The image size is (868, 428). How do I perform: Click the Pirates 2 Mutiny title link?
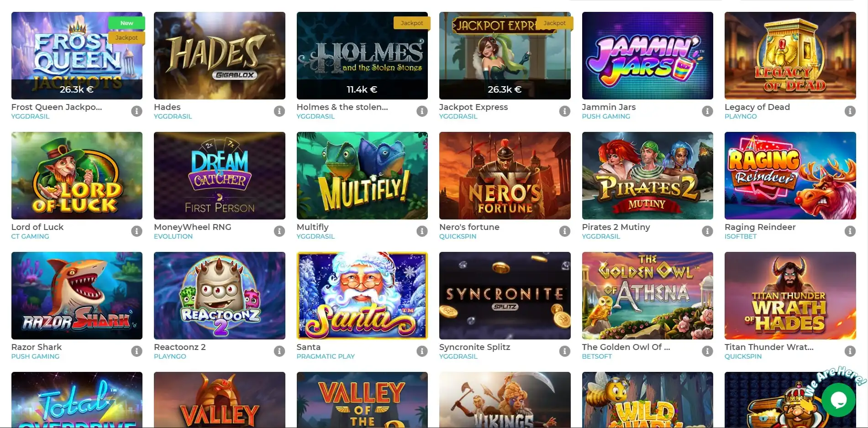coord(615,227)
